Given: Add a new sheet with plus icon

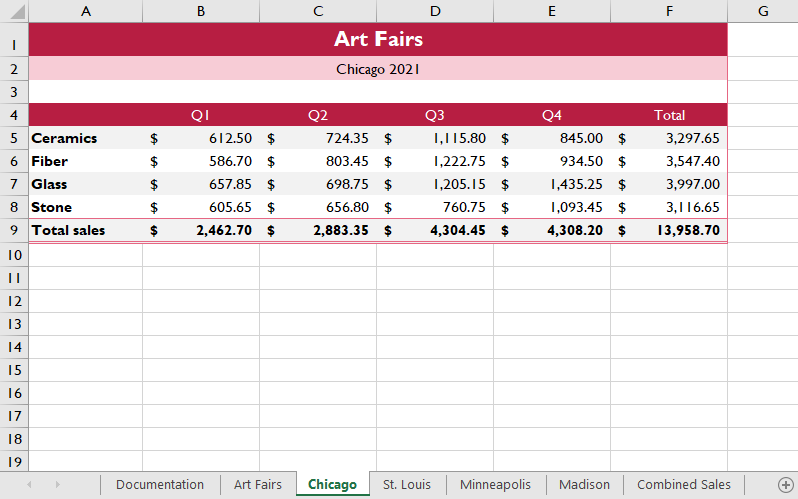Looking at the screenshot, I should click(786, 484).
